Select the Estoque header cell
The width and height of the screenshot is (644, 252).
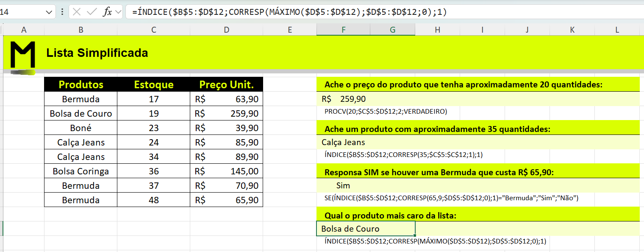click(x=154, y=84)
